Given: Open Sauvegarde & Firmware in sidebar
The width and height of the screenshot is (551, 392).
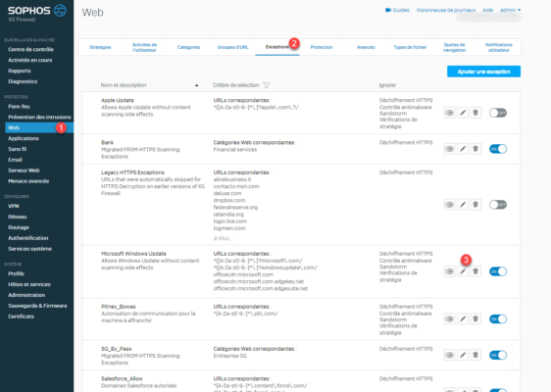Looking at the screenshot, I should coord(37,306).
